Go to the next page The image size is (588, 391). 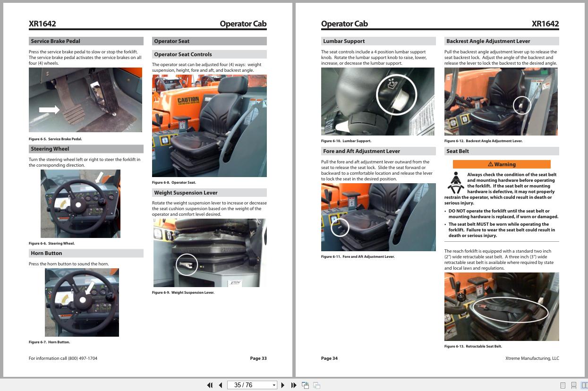283,385
